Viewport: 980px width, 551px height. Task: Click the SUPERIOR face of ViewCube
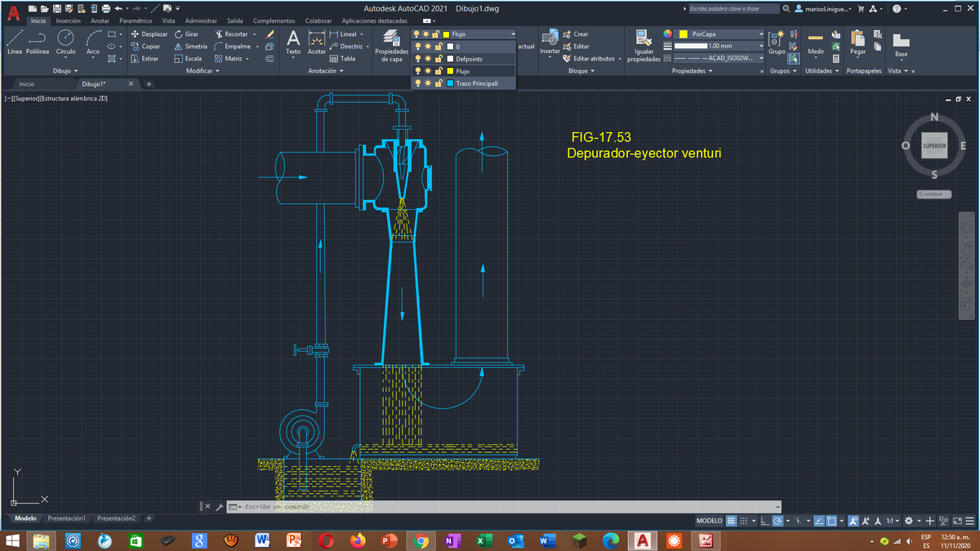tap(933, 146)
